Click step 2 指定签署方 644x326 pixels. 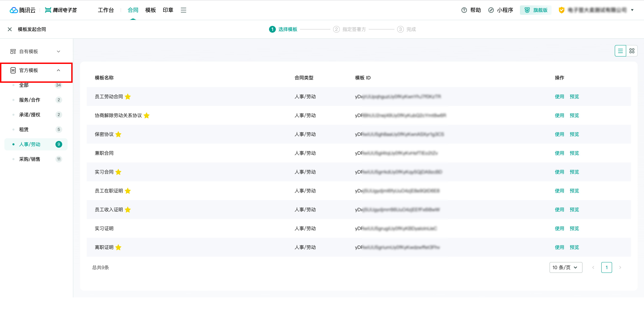pyautogui.click(x=349, y=29)
